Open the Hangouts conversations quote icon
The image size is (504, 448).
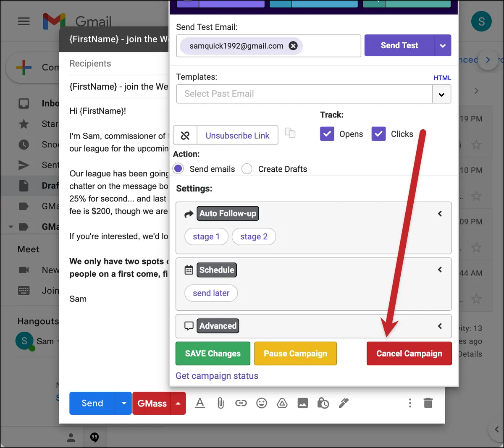pos(95,438)
